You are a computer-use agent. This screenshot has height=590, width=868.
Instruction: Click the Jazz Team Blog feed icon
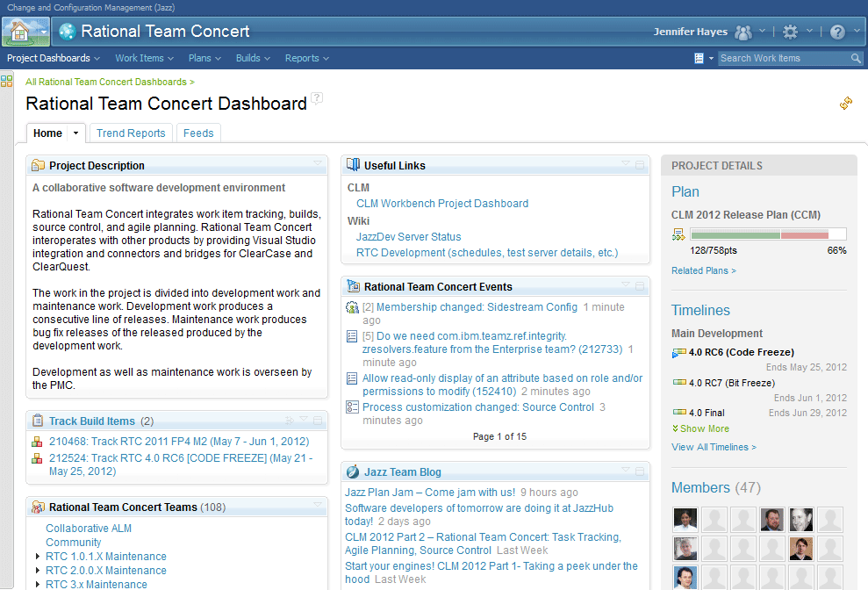tap(353, 472)
